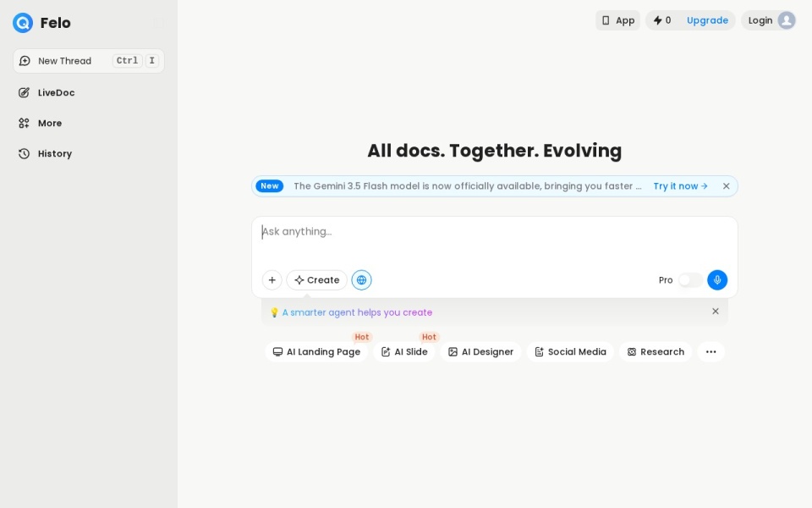This screenshot has height=508, width=812.
Task: Select the AI Slide shortcut
Action: tap(404, 351)
